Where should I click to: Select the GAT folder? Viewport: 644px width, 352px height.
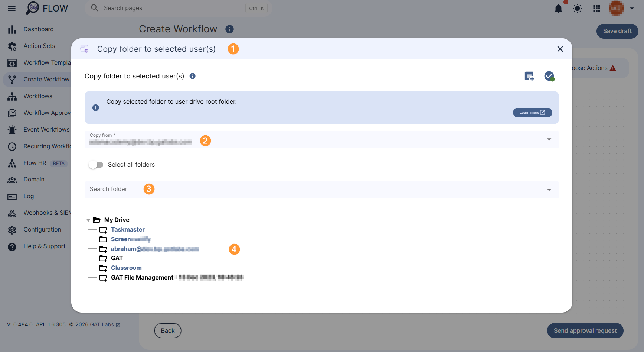click(117, 258)
